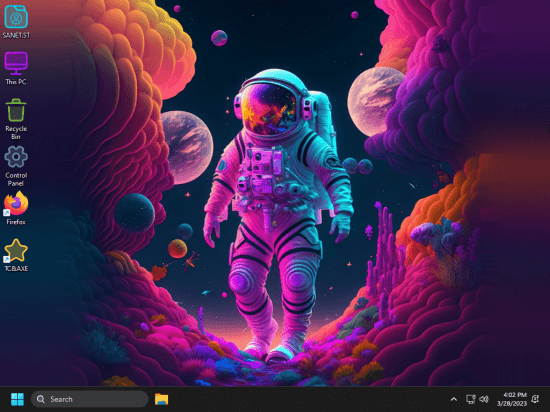Show hidden tray icons chevron
This screenshot has height=412, width=550.
(454, 399)
